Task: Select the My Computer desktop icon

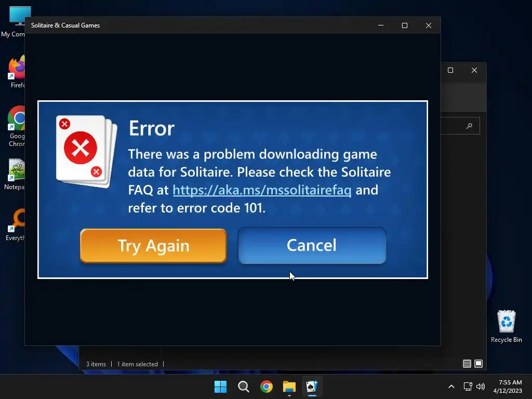Action: tap(13, 21)
